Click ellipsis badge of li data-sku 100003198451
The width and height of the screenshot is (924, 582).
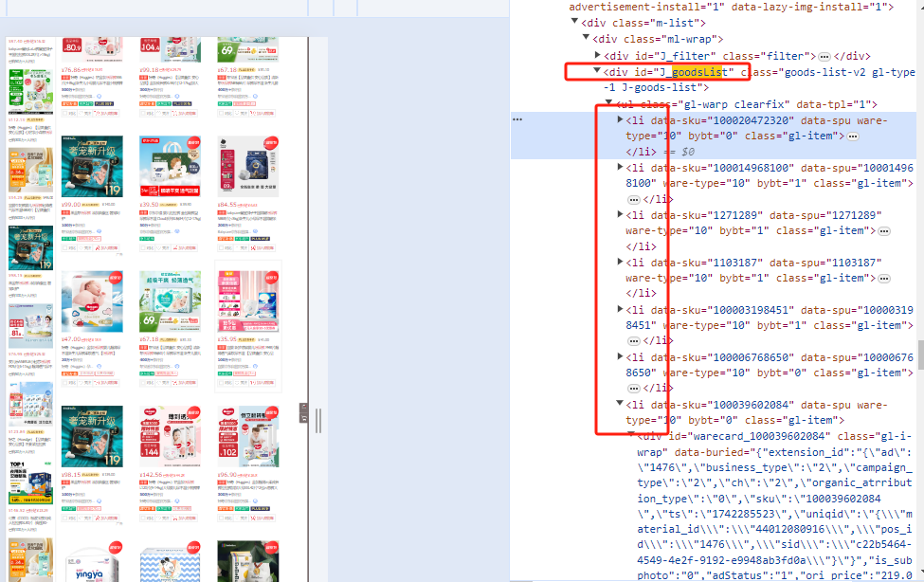click(633, 341)
